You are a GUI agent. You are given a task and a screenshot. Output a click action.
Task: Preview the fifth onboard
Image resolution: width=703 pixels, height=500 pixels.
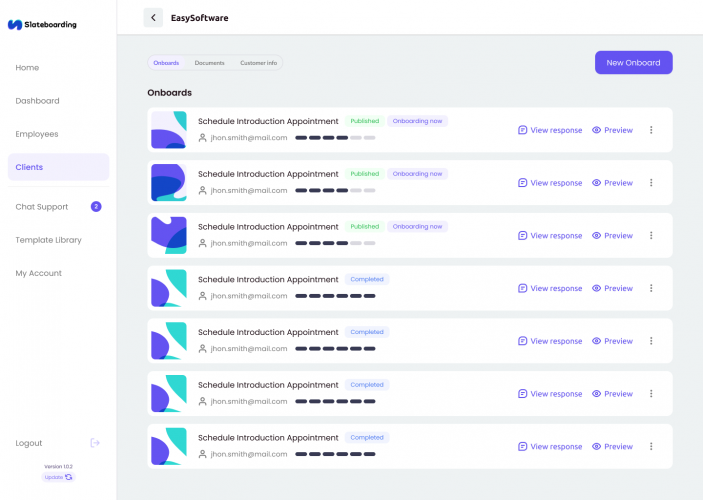[x=612, y=341]
